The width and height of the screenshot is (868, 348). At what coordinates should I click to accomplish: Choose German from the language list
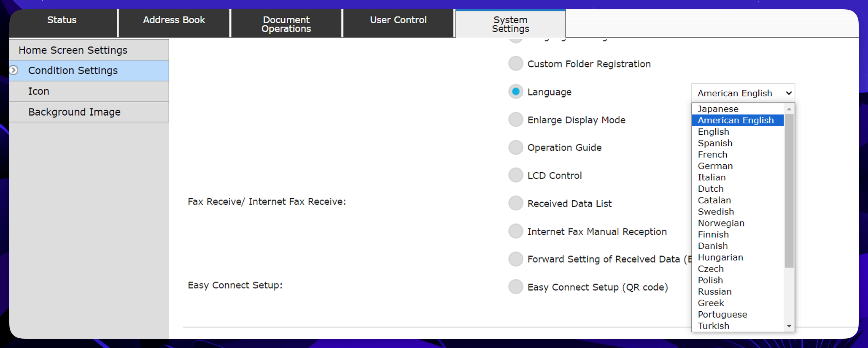[738, 166]
